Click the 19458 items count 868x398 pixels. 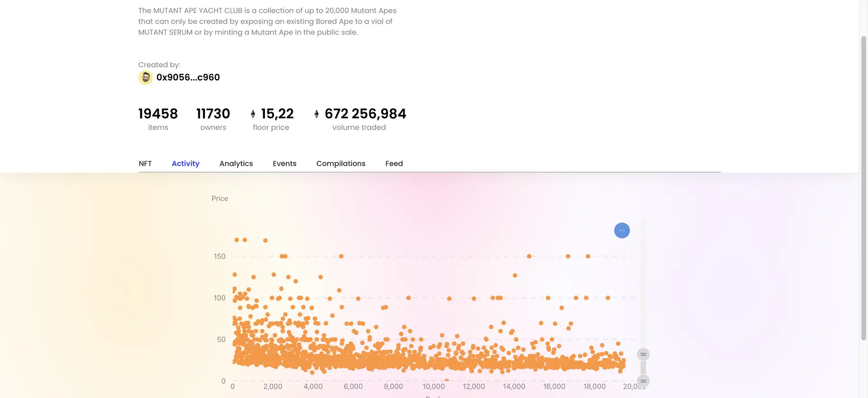pos(158,114)
